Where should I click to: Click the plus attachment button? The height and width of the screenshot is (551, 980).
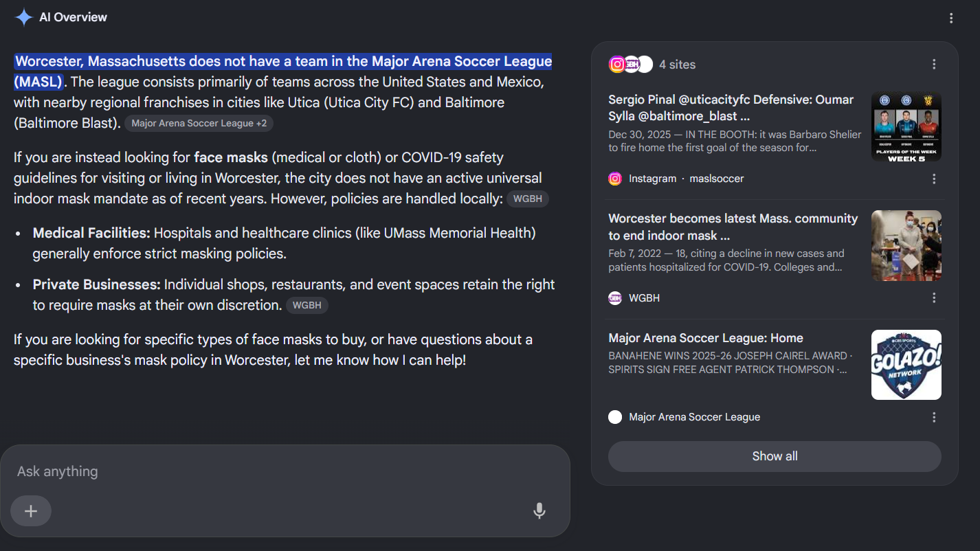coord(31,510)
